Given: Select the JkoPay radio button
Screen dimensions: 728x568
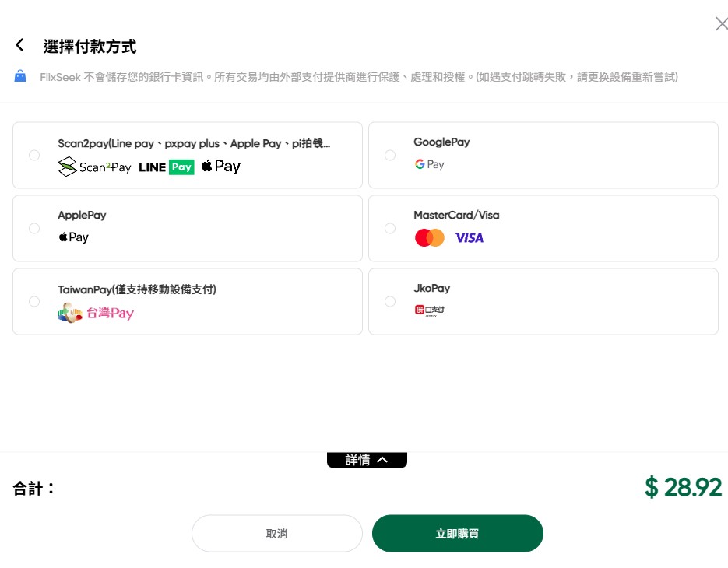Looking at the screenshot, I should 390,302.
